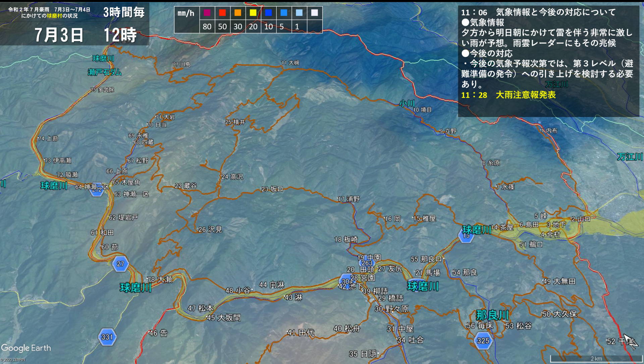The height and width of the screenshot is (364, 644).
Task: Click the 45 大坂間 place label
Action: pos(224,318)
